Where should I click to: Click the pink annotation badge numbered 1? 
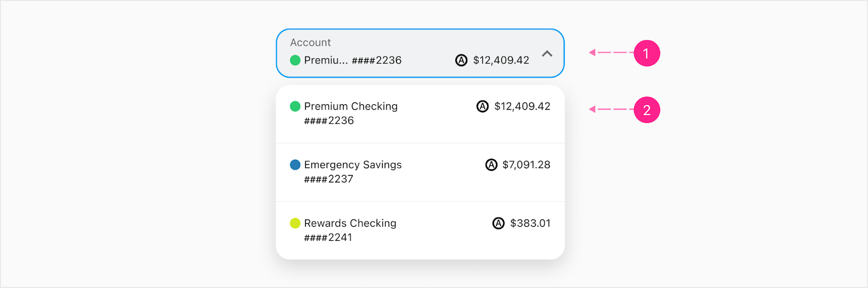(x=647, y=53)
